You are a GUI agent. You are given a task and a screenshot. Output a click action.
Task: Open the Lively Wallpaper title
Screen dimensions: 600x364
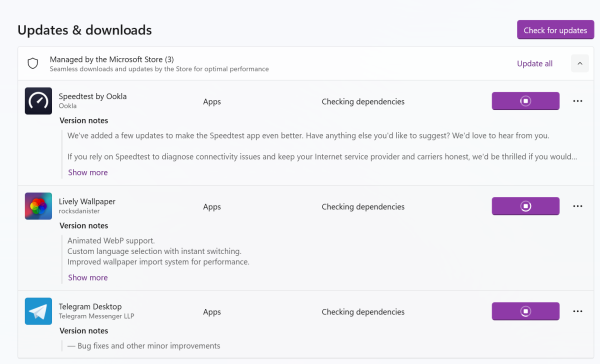click(x=87, y=201)
